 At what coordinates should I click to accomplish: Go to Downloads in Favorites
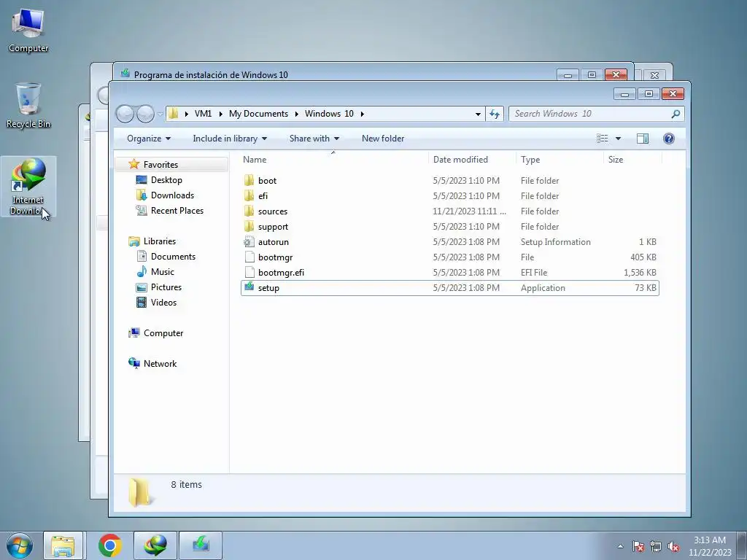tap(172, 195)
